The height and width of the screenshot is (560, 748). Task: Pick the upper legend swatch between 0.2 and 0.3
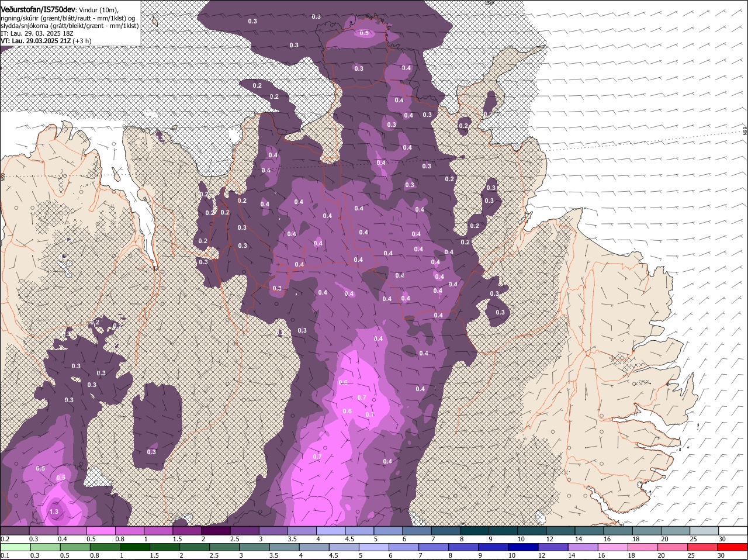[14, 531]
